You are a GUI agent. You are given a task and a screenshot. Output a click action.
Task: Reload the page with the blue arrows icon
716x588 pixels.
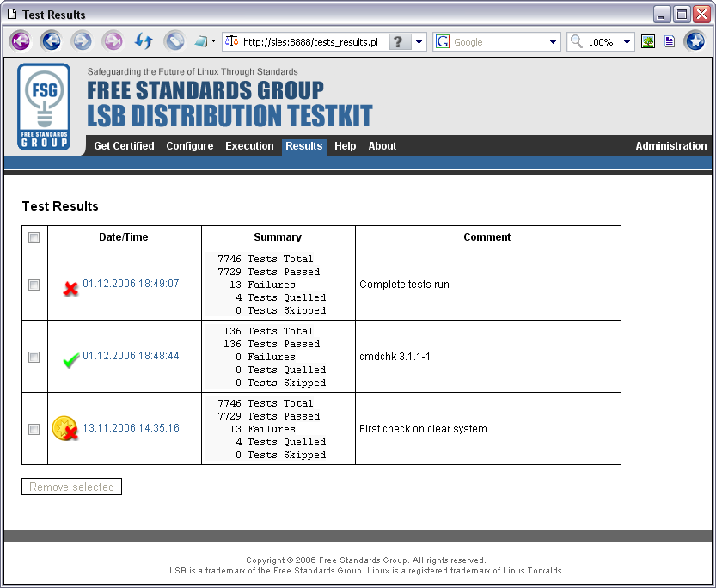click(x=144, y=41)
